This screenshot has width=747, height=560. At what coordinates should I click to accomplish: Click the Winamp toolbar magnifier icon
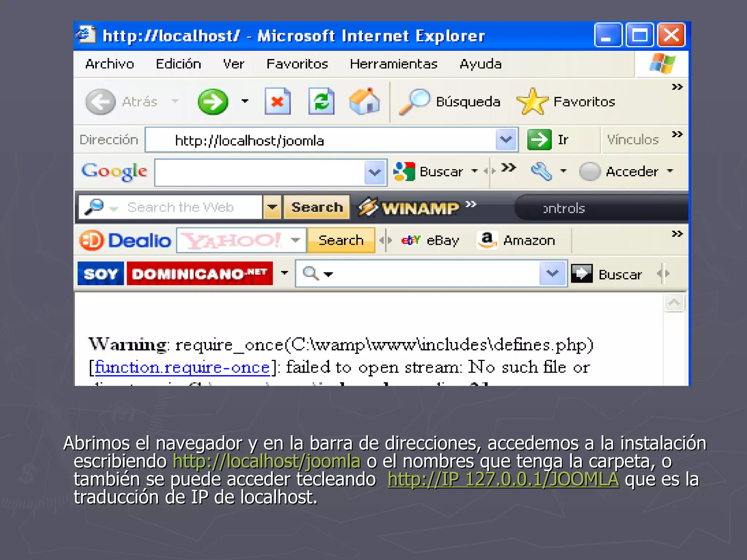pos(94,207)
